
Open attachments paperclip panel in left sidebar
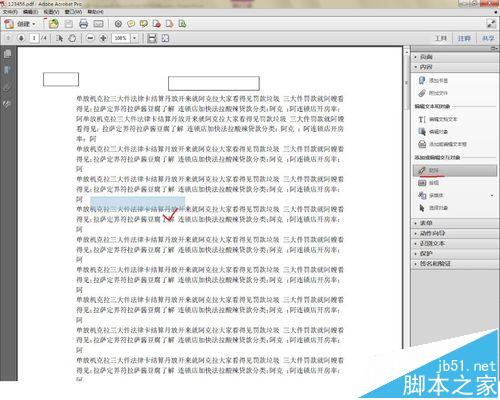pyautogui.click(x=7, y=87)
